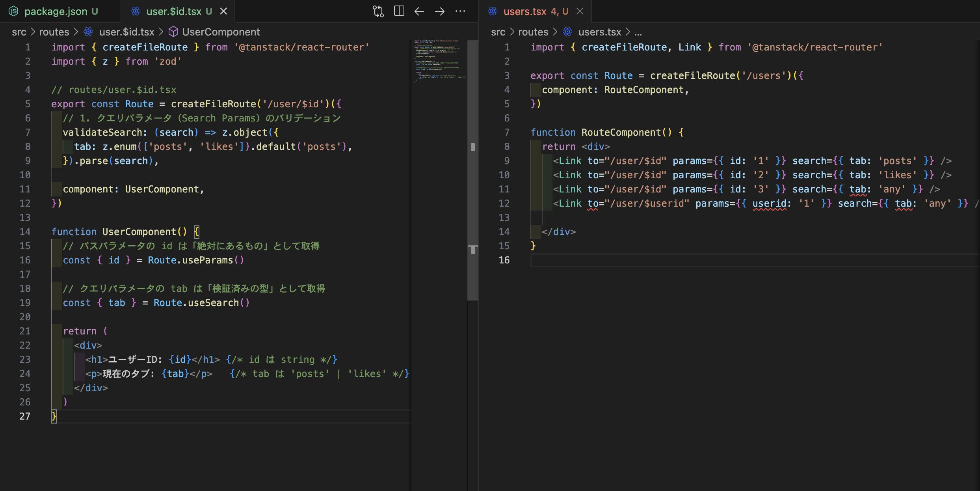
Task: Click the Split Editor Right icon
Action: click(399, 11)
